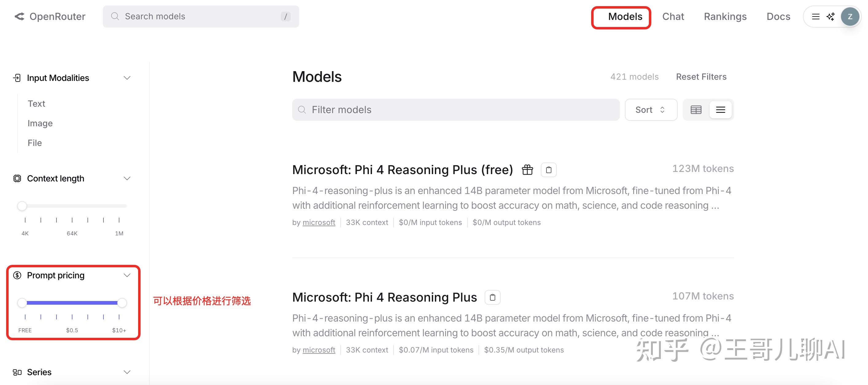Collapse the Context length section
868x385 pixels.
[127, 178]
